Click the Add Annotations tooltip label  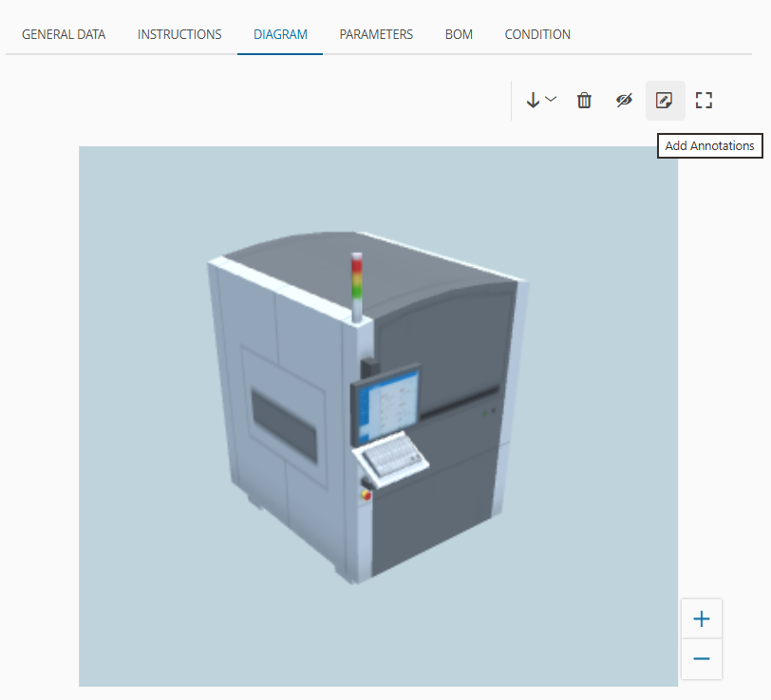click(x=709, y=145)
